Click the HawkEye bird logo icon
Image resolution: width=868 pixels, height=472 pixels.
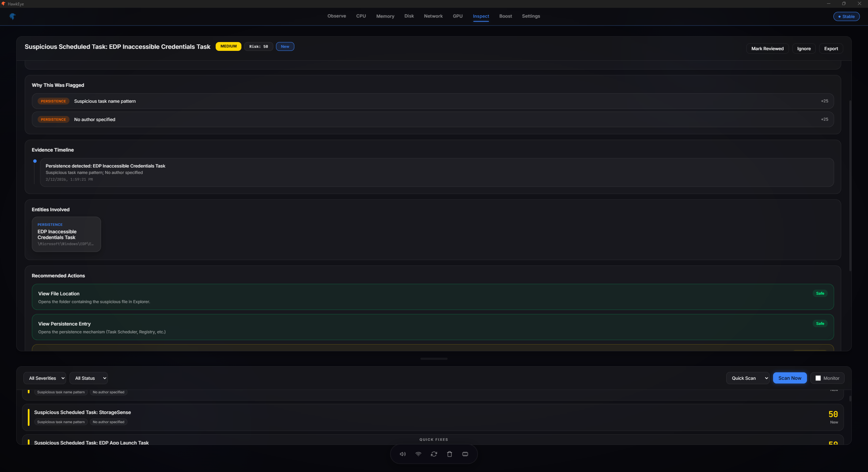tap(13, 16)
